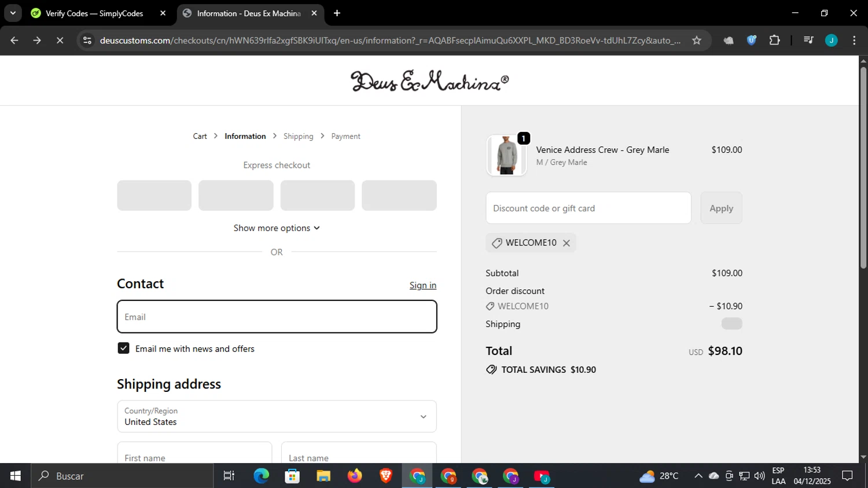This screenshot has height=488, width=868.
Task: Open the Country/Region dropdown
Action: (277, 416)
